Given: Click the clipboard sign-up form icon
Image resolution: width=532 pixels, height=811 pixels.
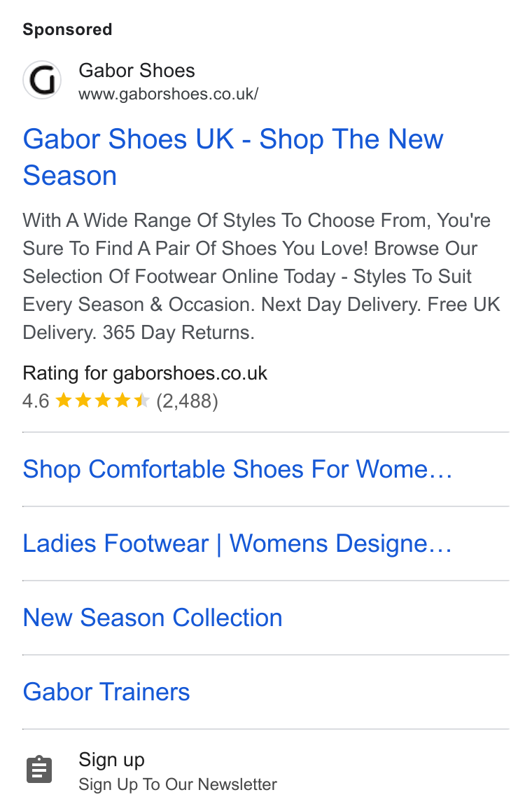Looking at the screenshot, I should coord(39,770).
